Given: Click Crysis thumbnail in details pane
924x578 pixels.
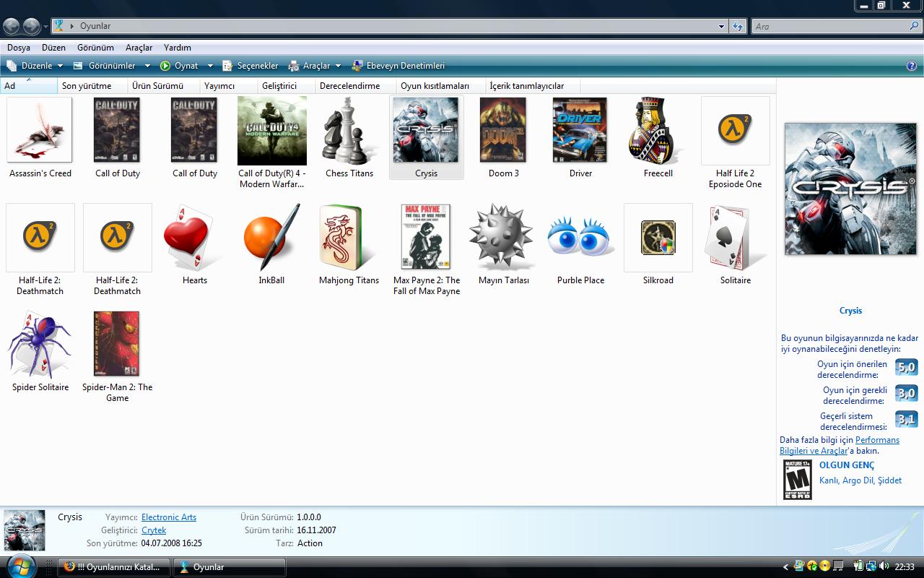Looking at the screenshot, I should click(25, 530).
